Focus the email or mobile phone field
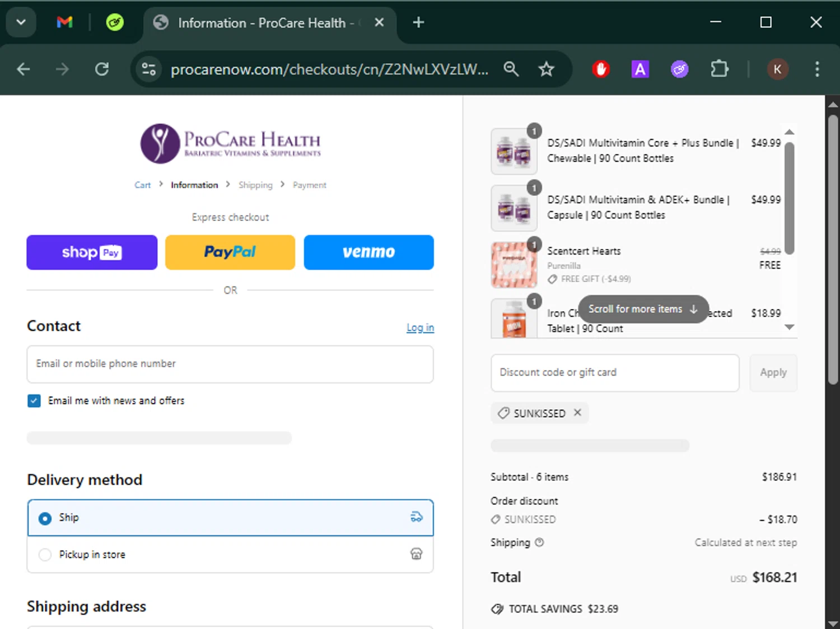Image resolution: width=840 pixels, height=629 pixels. point(230,364)
